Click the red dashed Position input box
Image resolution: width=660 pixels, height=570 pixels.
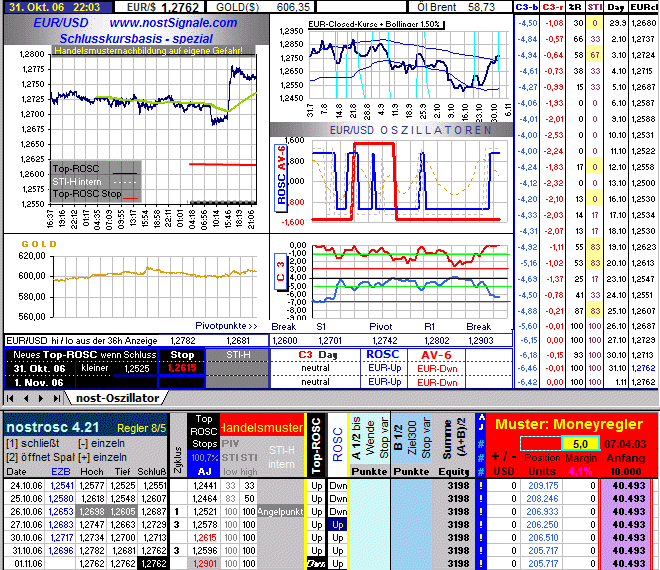pos(540,444)
